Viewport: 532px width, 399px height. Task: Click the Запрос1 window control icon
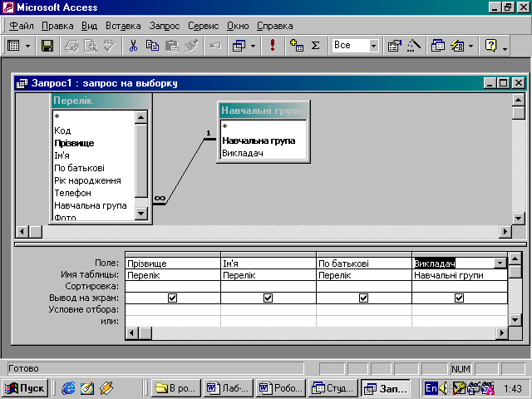click(22, 83)
